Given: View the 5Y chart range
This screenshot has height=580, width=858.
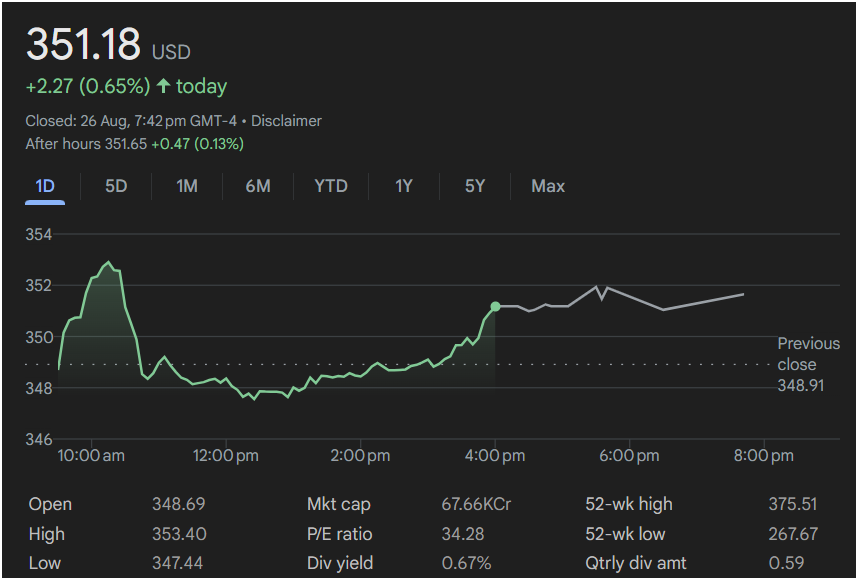Looking at the screenshot, I should pos(475,186).
